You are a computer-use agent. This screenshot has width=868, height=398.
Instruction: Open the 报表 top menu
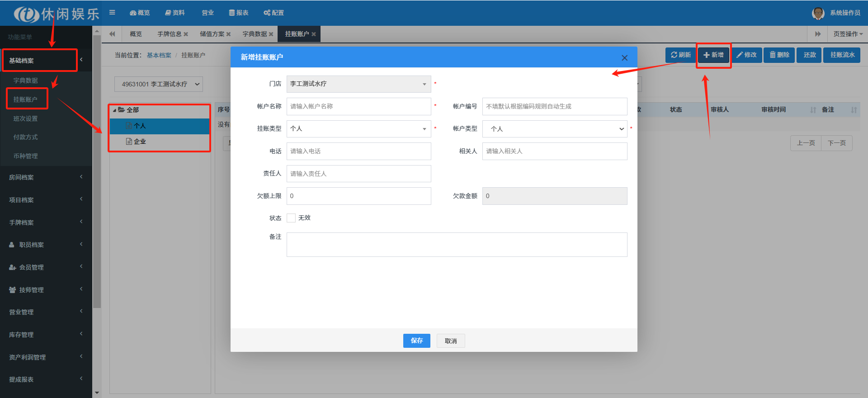[239, 13]
